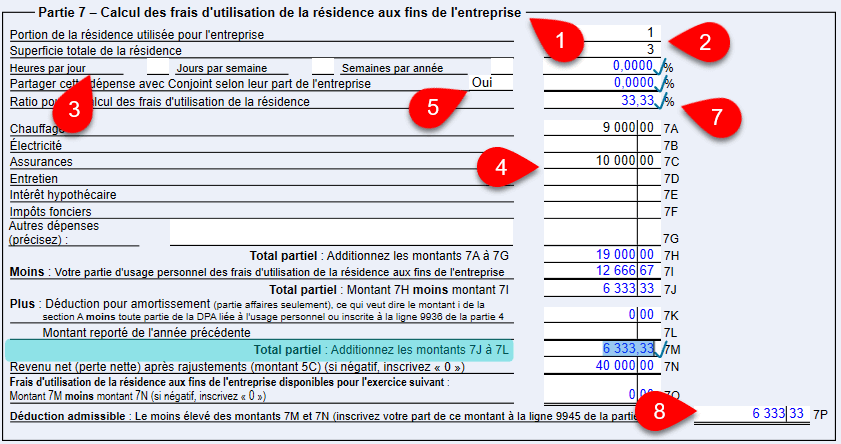Click the Intérêt hypothécaire amount field 7E
The width and height of the screenshot is (841, 444).
click(602, 194)
